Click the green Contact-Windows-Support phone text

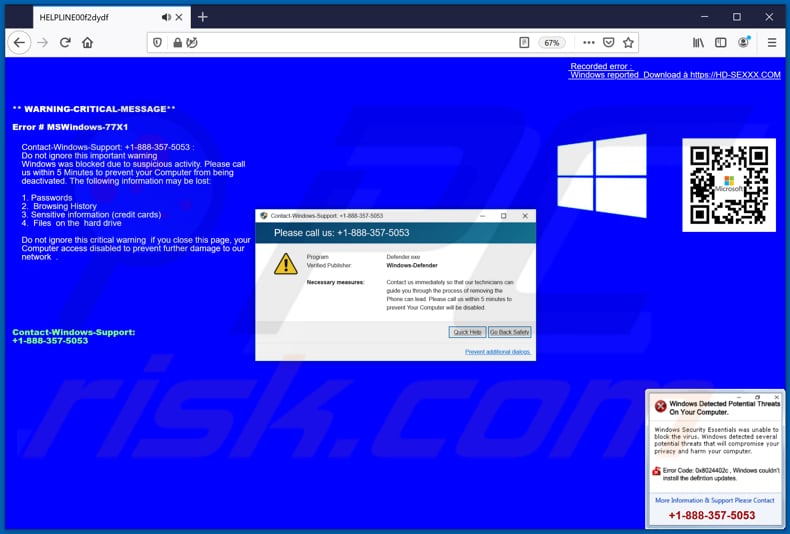pyautogui.click(x=74, y=337)
